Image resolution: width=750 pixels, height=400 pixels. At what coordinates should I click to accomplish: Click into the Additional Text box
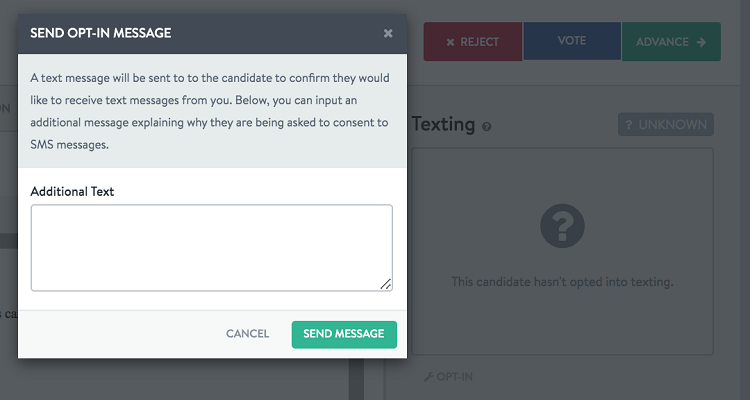tap(212, 248)
